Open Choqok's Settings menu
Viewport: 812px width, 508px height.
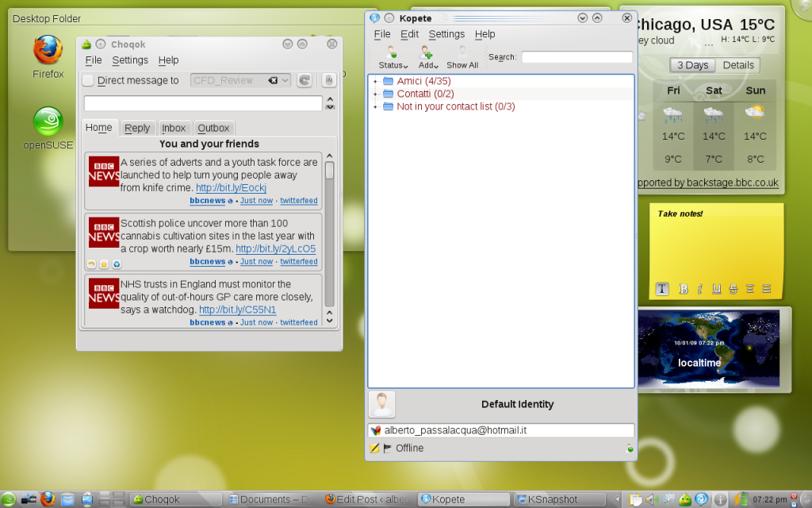(130, 60)
